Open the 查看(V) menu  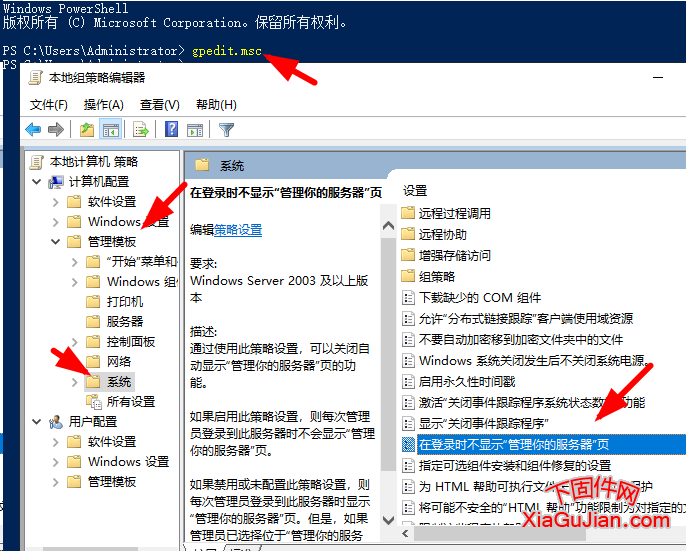click(x=160, y=105)
